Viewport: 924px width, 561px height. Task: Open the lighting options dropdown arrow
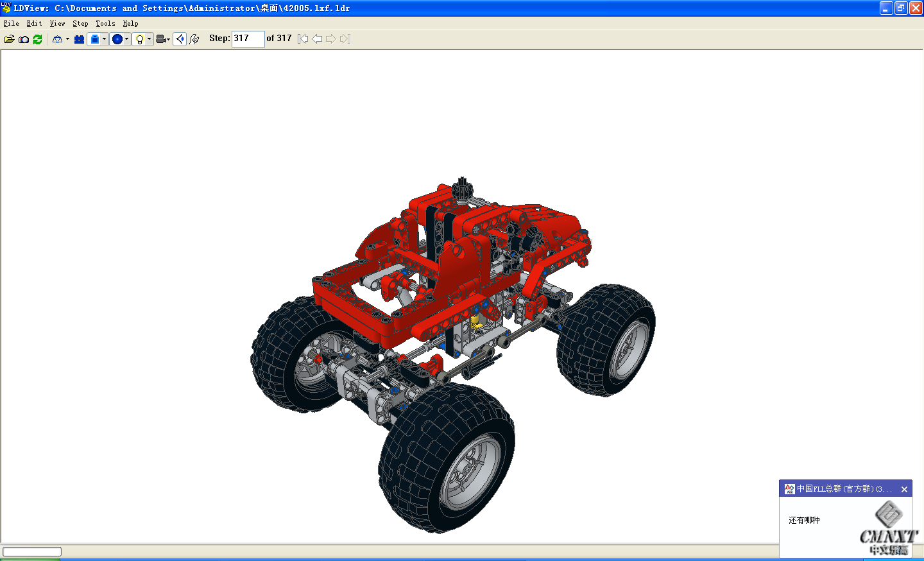(x=149, y=39)
